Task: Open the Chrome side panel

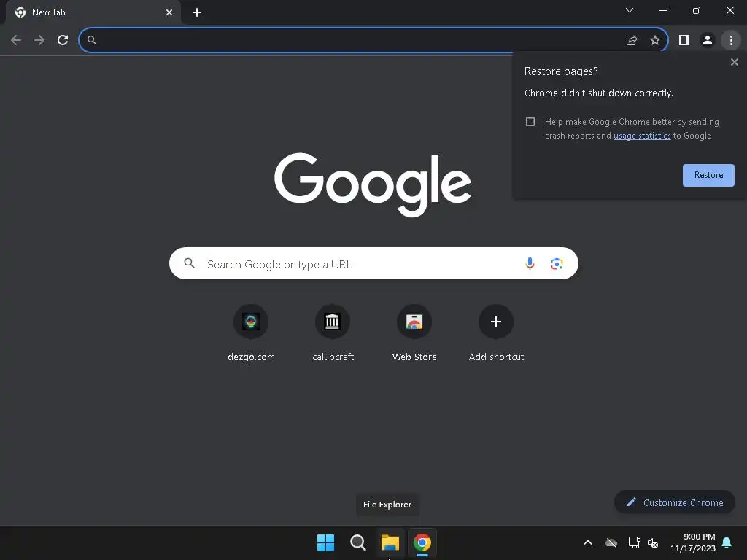Action: pyautogui.click(x=684, y=41)
